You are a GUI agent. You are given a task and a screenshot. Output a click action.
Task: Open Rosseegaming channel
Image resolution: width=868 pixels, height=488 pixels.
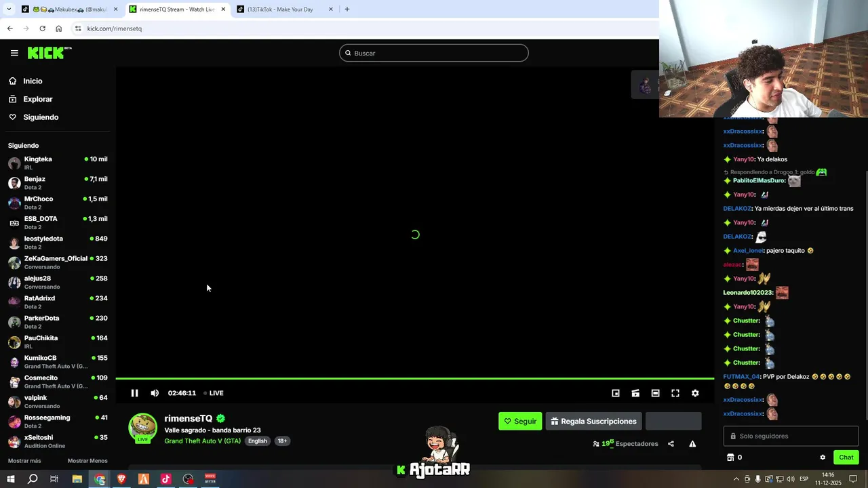tap(58, 422)
